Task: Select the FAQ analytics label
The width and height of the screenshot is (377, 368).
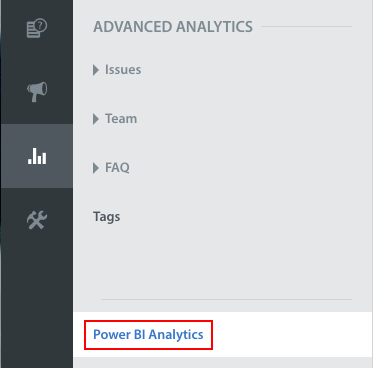Action: [117, 168]
